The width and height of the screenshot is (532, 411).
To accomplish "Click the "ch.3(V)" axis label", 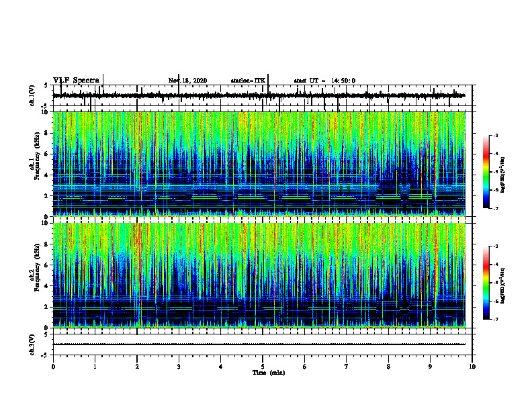I will (32, 345).
